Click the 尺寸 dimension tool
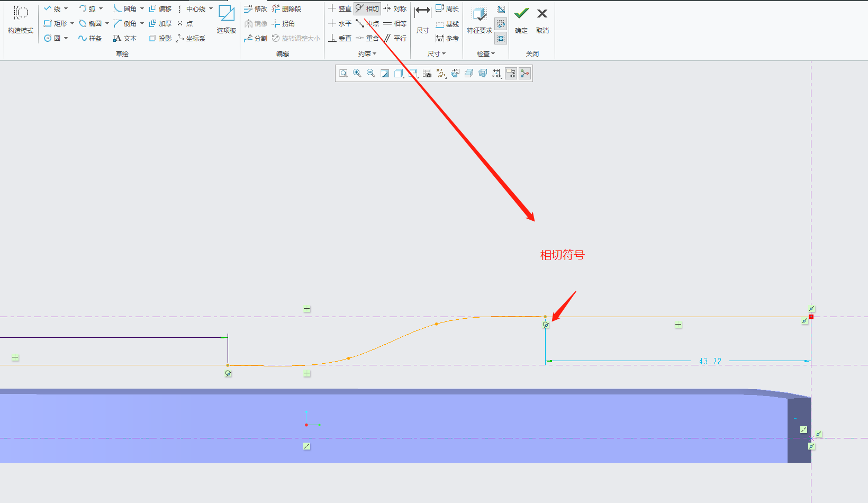868x503 pixels. 422,20
